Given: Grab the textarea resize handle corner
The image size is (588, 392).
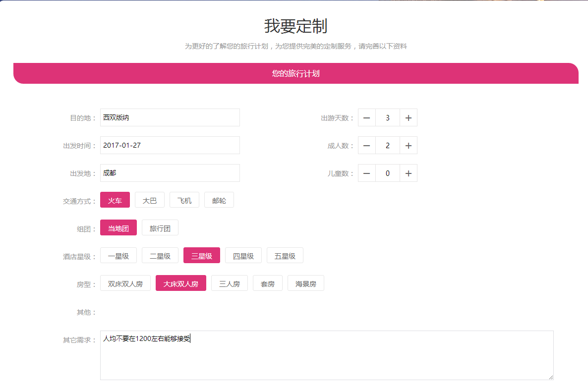Looking at the screenshot, I should (550, 377).
